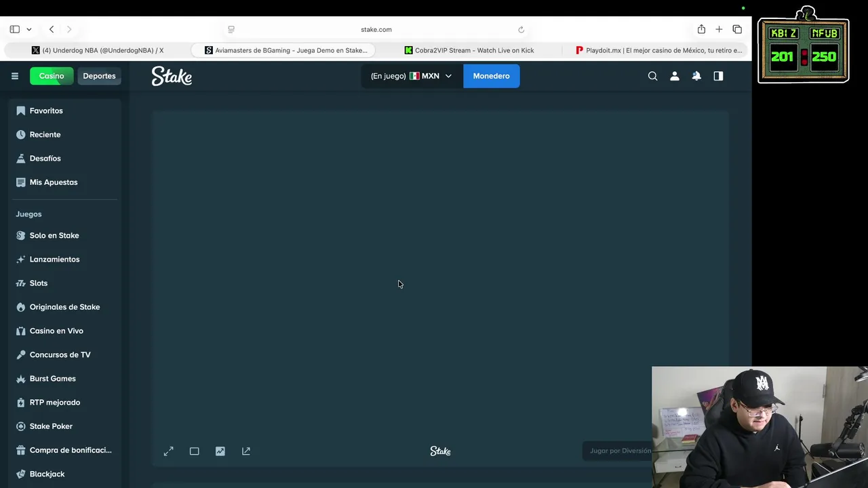The height and width of the screenshot is (488, 868).
Task: Show Safari tab overview icon
Action: [737, 29]
